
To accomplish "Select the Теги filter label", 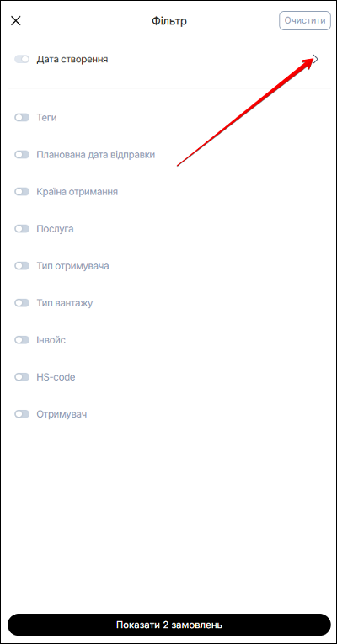I will click(x=47, y=118).
